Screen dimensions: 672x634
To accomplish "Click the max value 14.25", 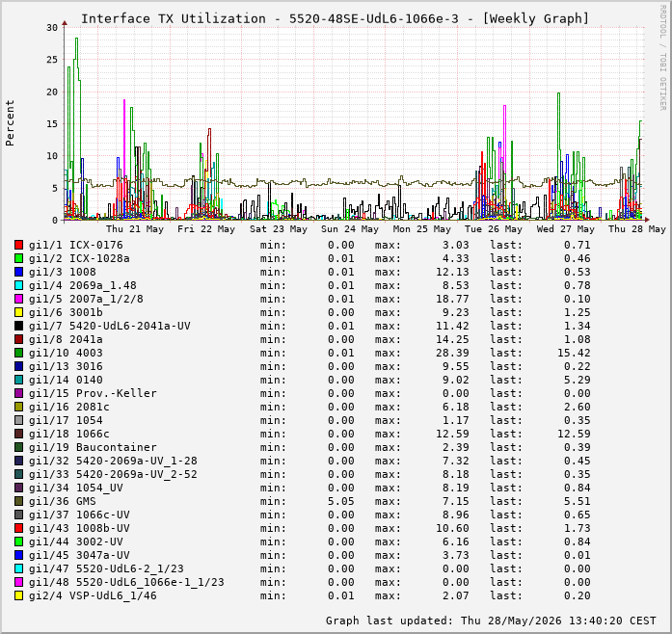I will click(x=452, y=339).
